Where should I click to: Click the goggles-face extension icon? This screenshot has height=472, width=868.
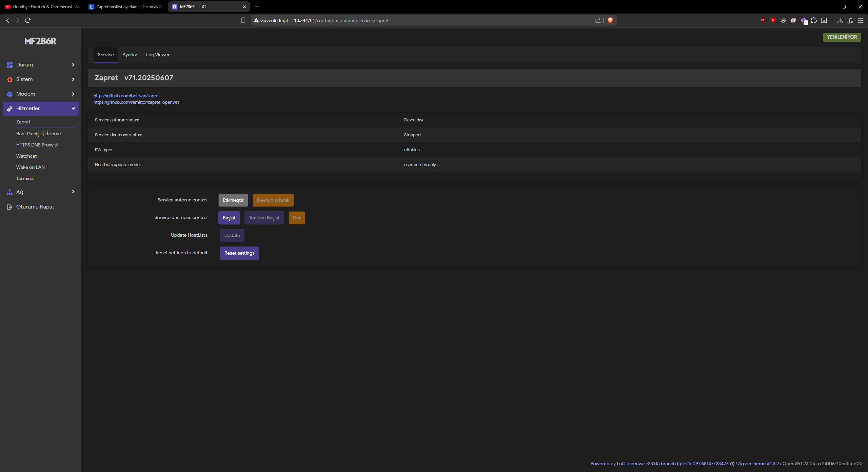(783, 20)
